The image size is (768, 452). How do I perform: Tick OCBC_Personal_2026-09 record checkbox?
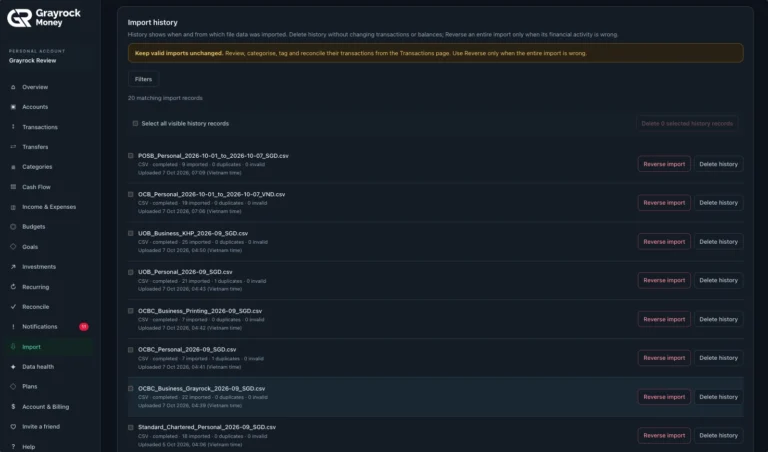click(x=131, y=350)
